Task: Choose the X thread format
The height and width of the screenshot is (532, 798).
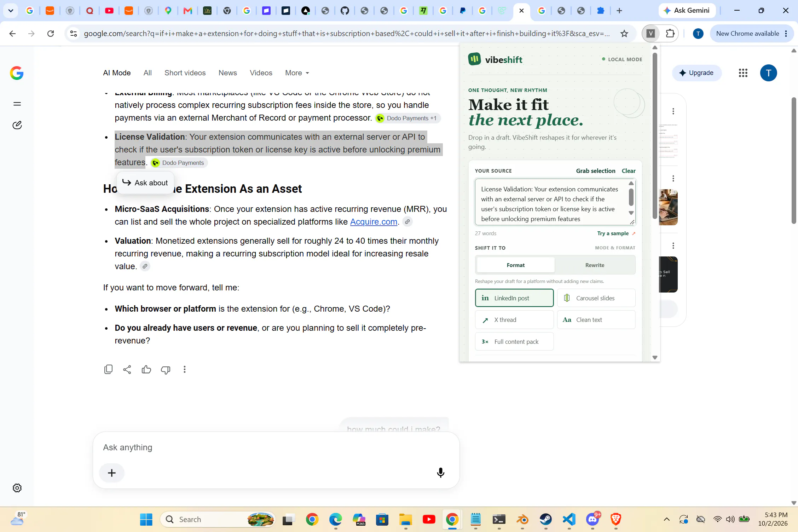Action: coord(514,320)
